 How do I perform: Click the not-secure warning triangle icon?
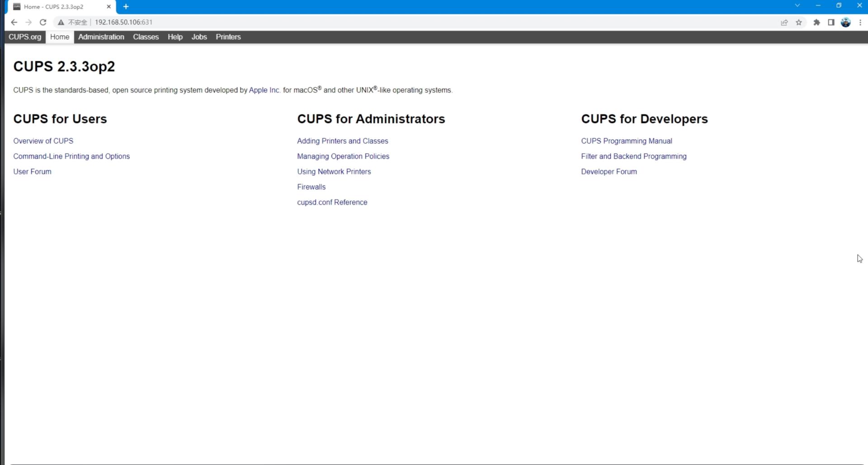61,22
